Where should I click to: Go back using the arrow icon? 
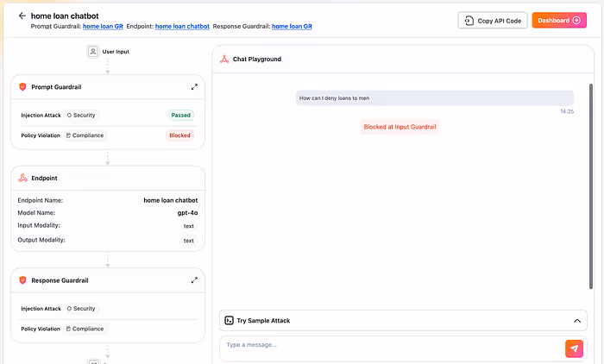coord(22,16)
